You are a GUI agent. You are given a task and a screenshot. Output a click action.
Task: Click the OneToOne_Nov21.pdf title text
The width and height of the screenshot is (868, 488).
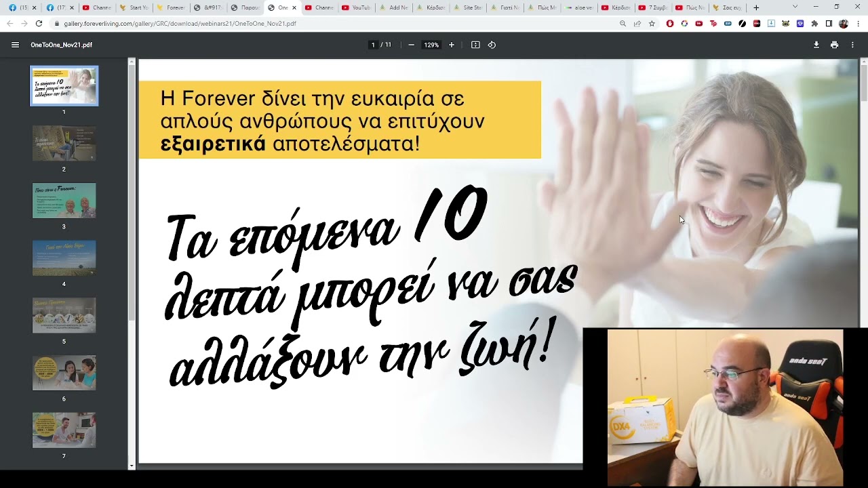tap(61, 45)
